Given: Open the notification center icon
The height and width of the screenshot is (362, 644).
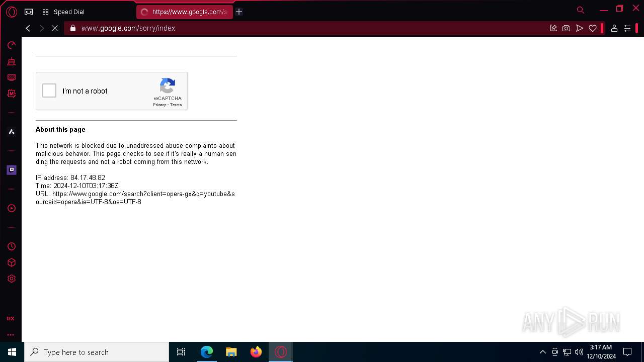Looking at the screenshot, I should point(627,352).
